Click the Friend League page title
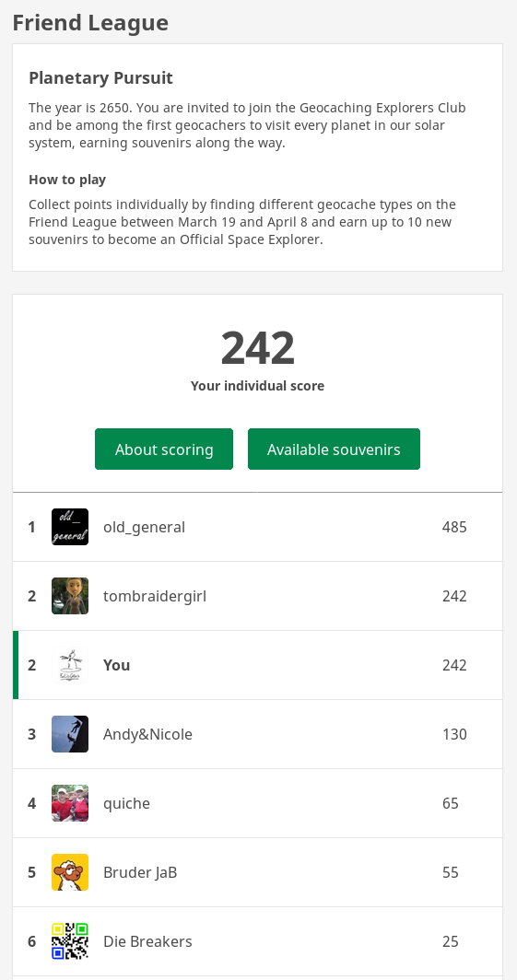 90,23
